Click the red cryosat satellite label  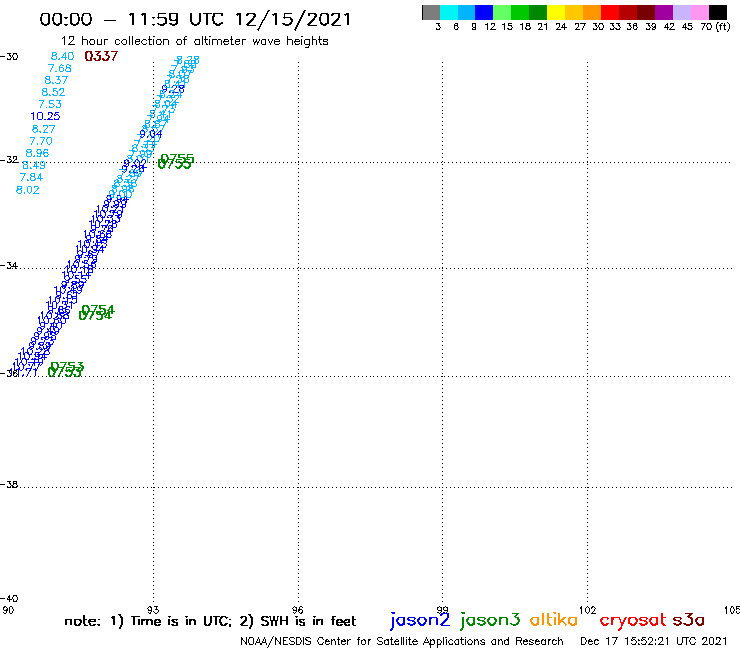click(x=633, y=620)
